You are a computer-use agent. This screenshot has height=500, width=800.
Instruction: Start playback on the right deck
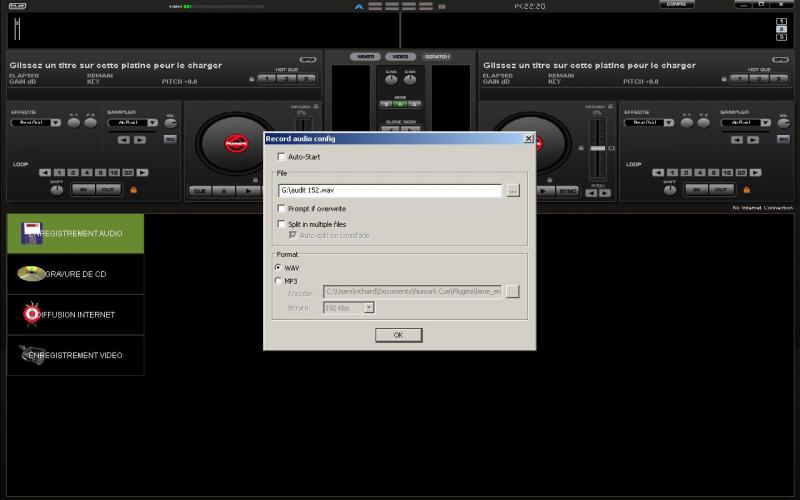pos(544,191)
